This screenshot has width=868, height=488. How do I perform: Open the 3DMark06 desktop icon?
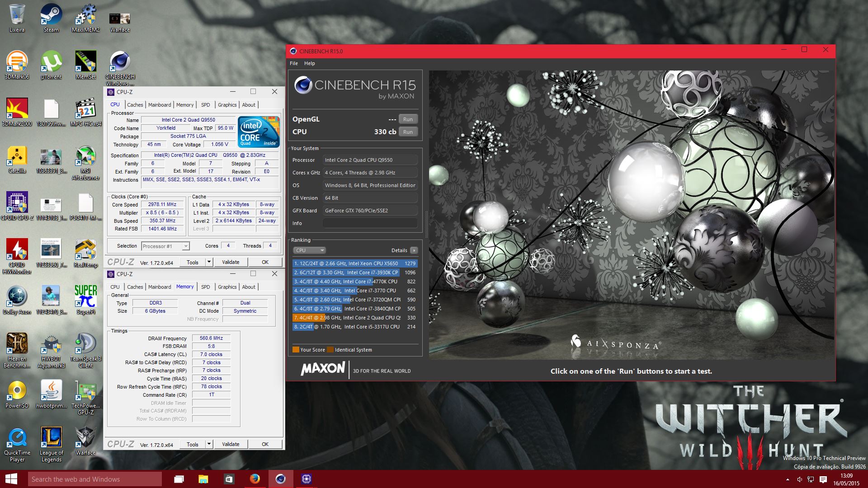pyautogui.click(x=17, y=65)
